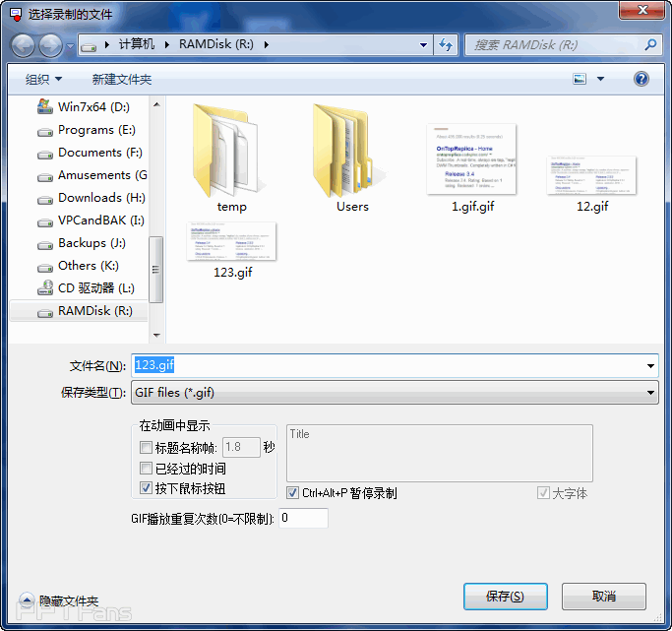
Task: Click the search magnifier icon
Action: (x=649, y=45)
